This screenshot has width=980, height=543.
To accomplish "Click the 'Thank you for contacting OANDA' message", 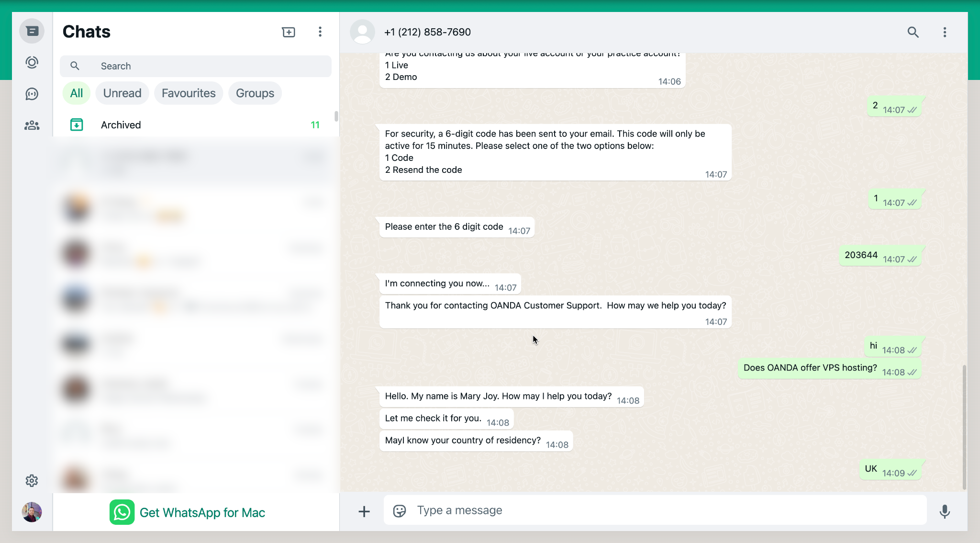I will (556, 312).
